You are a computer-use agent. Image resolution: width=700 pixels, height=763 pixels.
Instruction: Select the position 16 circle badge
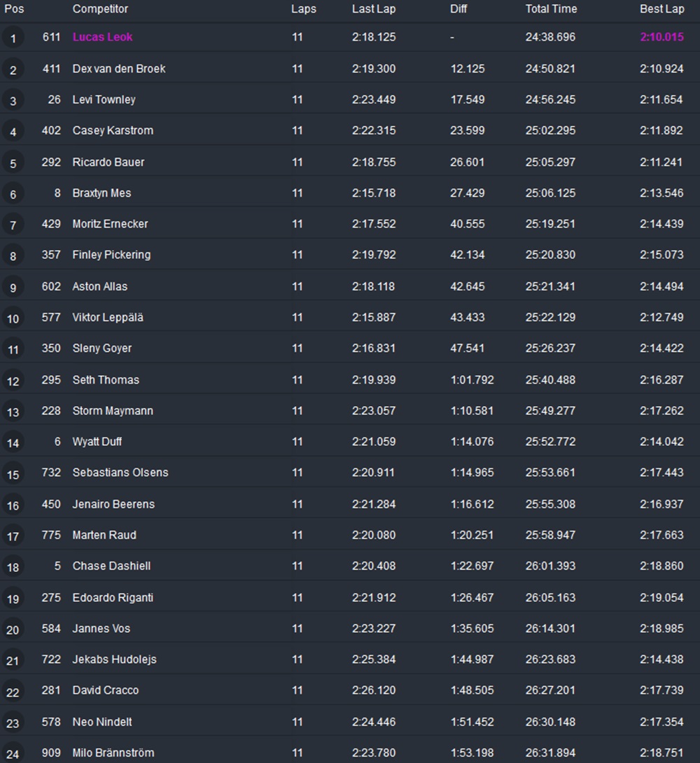point(13,505)
